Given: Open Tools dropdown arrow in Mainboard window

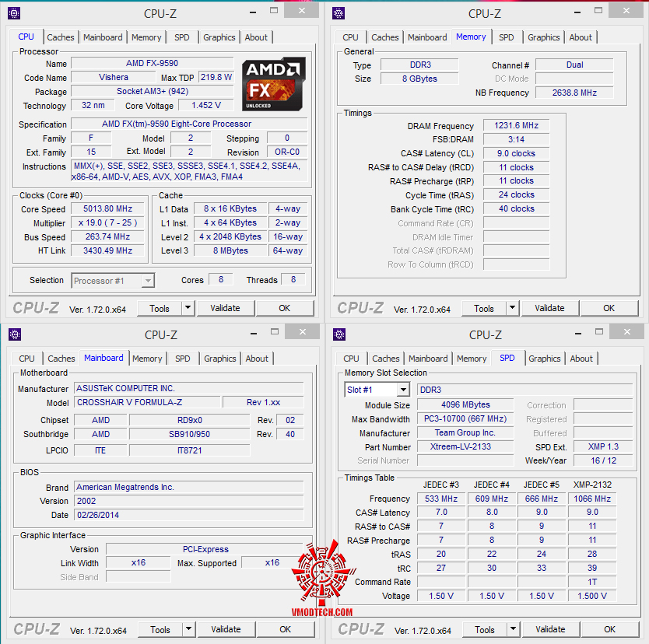Looking at the screenshot, I should coord(189,629).
